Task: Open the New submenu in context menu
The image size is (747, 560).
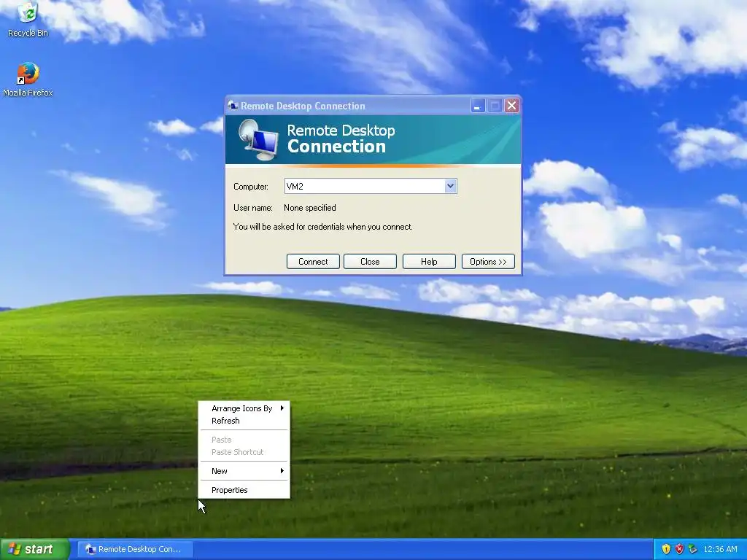Action: coord(244,471)
